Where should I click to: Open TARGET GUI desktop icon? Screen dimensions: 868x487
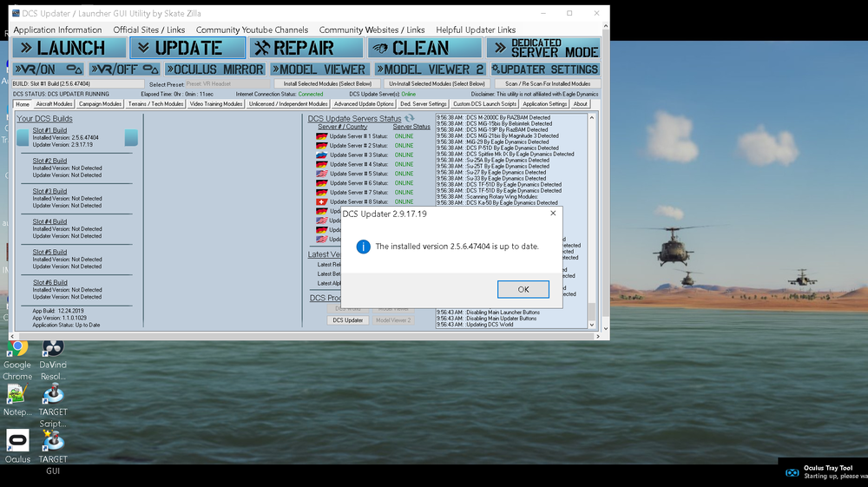[53, 452]
